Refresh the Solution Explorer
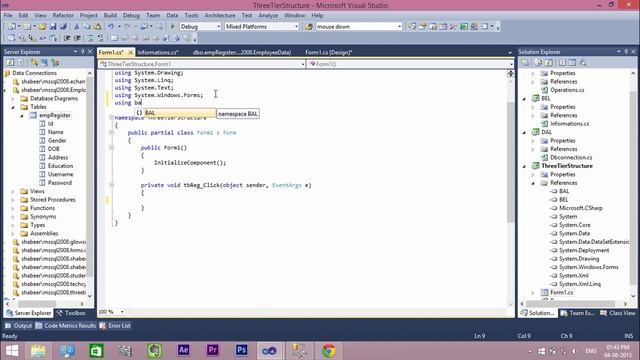Screen dimensions: 640x360 tap(549, 62)
